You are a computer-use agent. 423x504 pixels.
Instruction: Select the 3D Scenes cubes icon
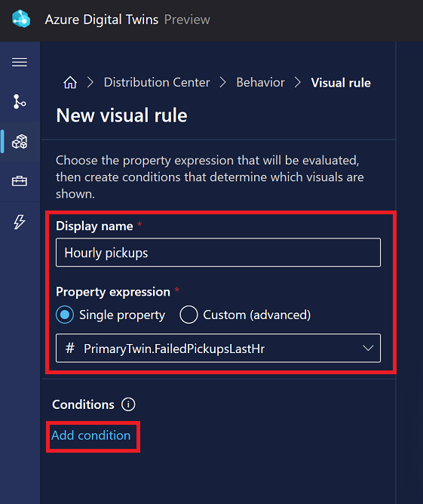click(x=20, y=141)
